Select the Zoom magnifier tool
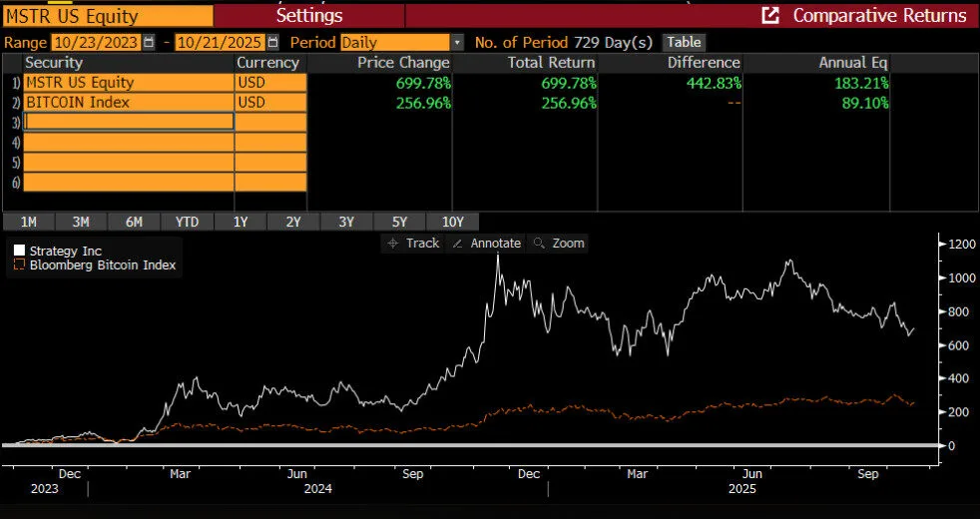This screenshot has height=519, width=980. click(x=539, y=244)
